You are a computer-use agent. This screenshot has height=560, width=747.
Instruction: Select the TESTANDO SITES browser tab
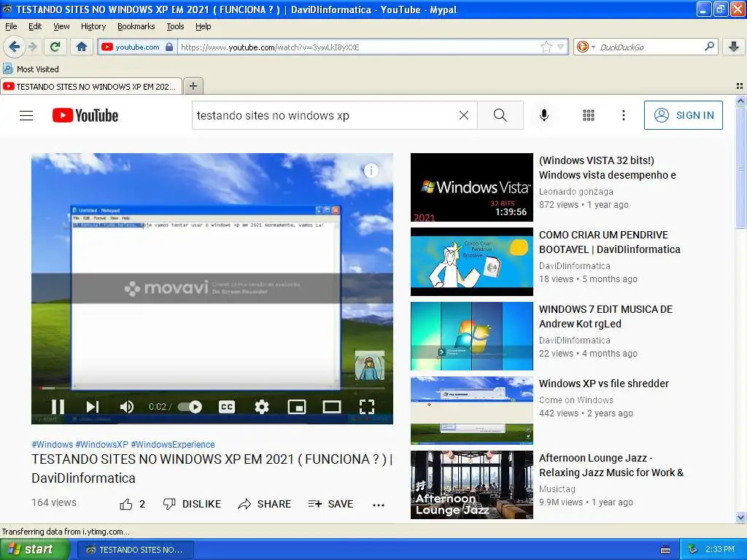point(91,86)
